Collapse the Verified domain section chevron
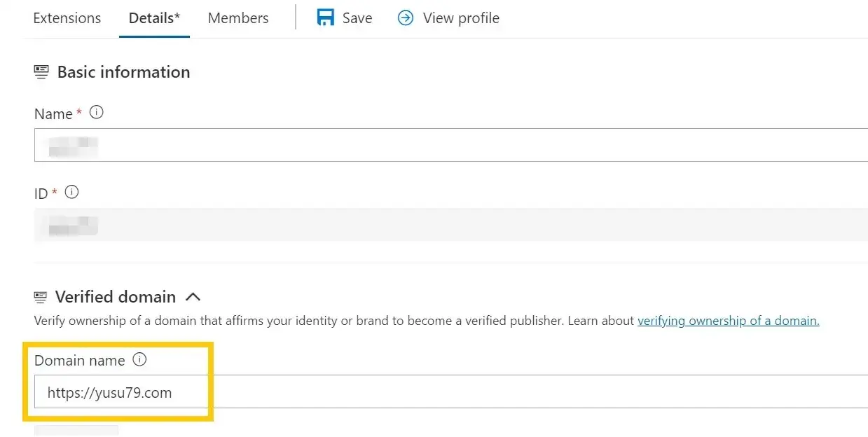Image resolution: width=868 pixels, height=437 pixels. (x=193, y=297)
